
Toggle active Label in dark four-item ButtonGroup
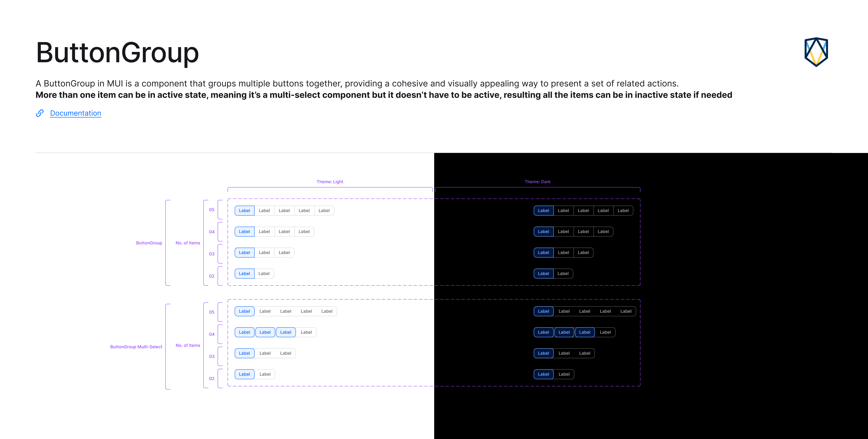pyautogui.click(x=543, y=232)
